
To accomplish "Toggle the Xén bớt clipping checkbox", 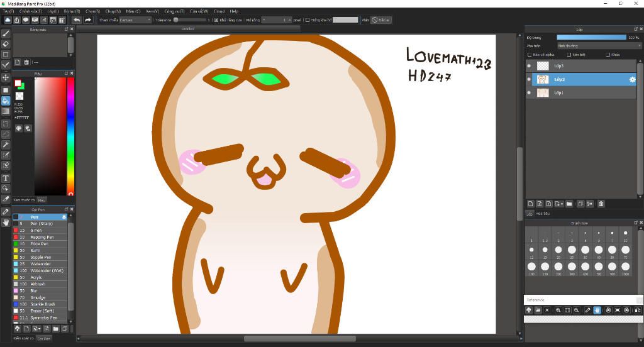I will pos(569,55).
